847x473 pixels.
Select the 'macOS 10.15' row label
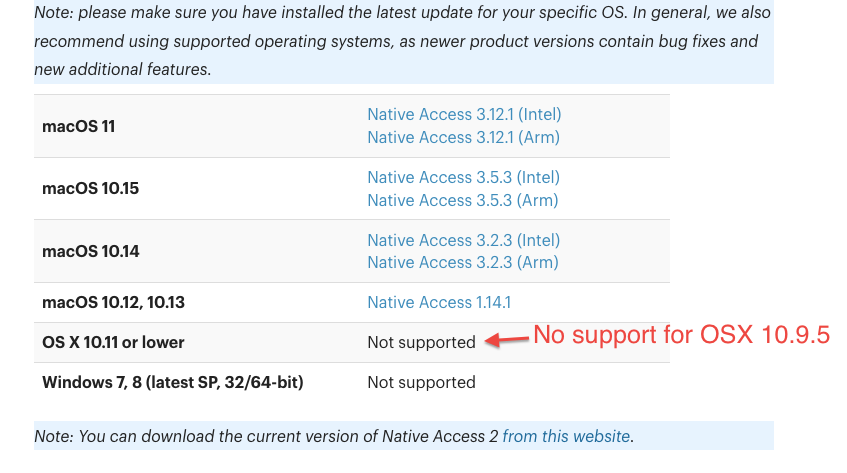point(91,188)
